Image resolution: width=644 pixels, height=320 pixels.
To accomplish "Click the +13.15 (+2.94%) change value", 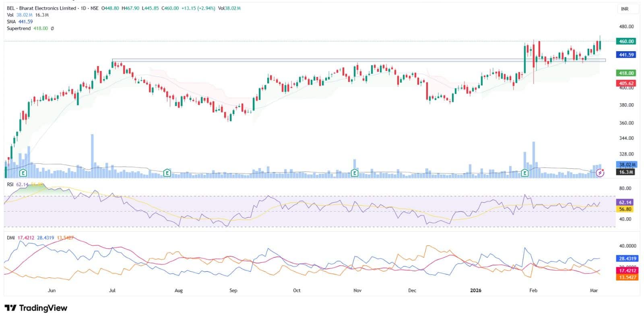I will (198, 8).
